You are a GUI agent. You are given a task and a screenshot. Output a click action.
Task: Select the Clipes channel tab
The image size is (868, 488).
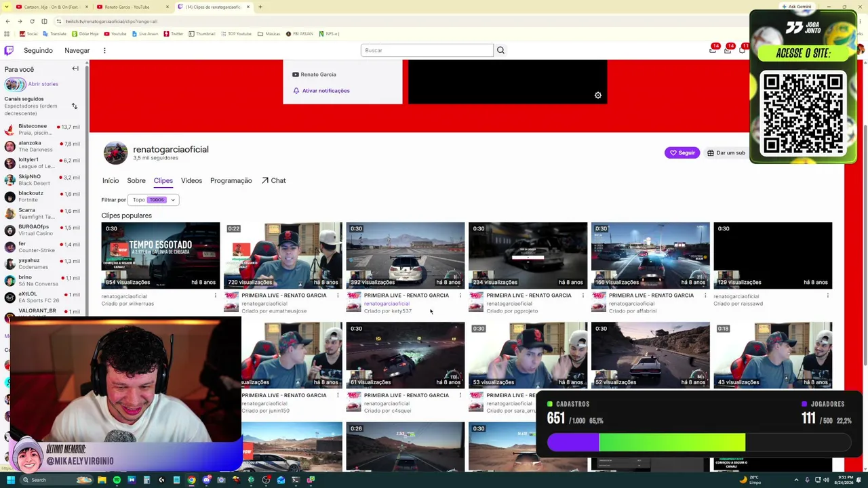coord(163,181)
